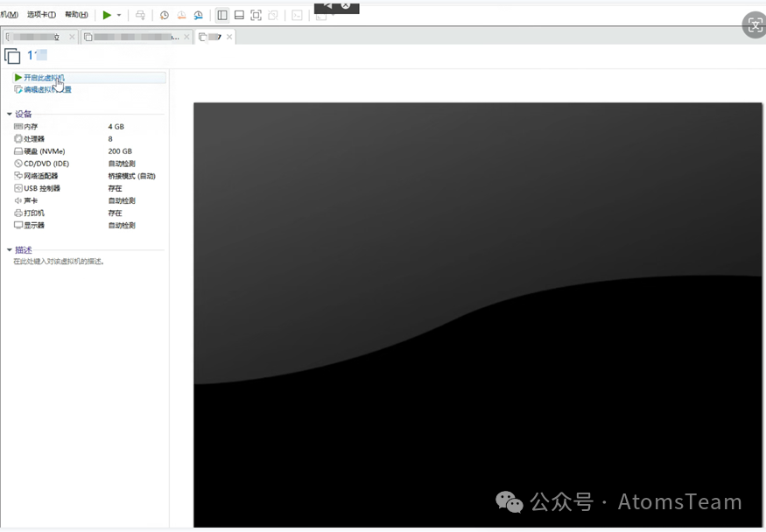Collapse the 设备 devices section

point(9,114)
